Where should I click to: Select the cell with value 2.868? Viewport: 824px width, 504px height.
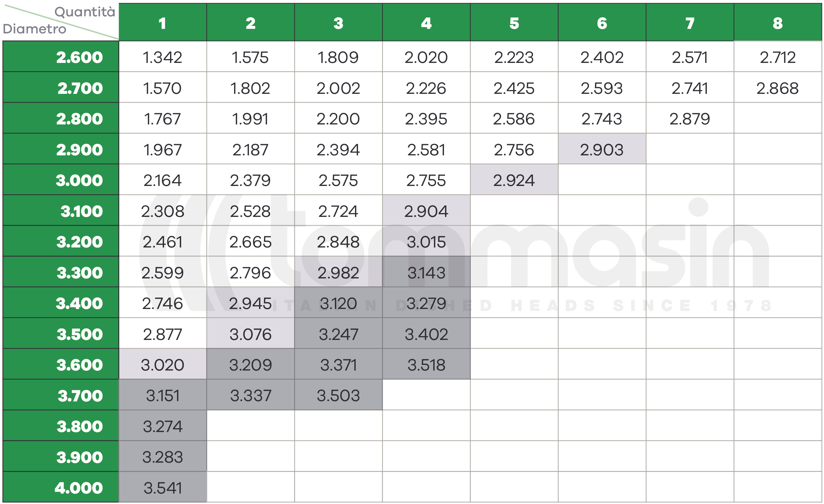point(778,88)
